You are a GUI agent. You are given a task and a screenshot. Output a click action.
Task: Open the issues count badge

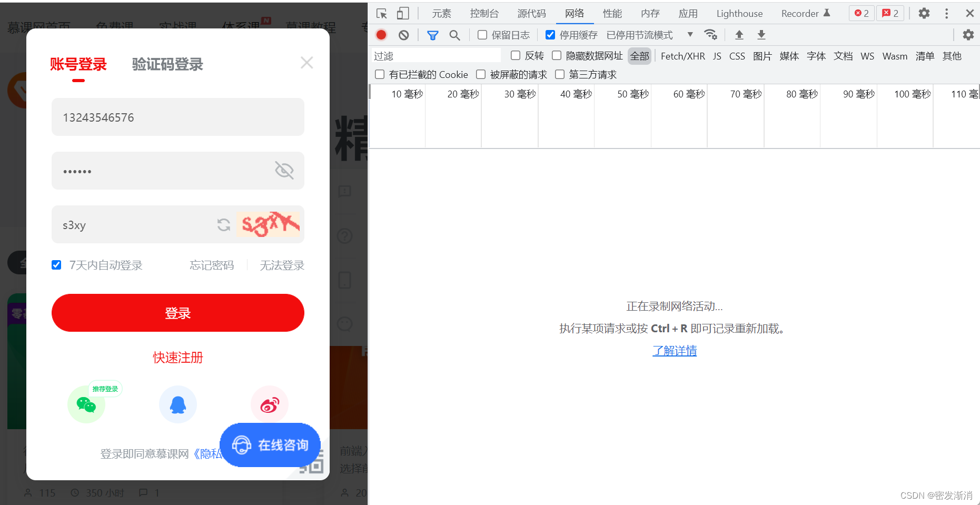pyautogui.click(x=890, y=13)
